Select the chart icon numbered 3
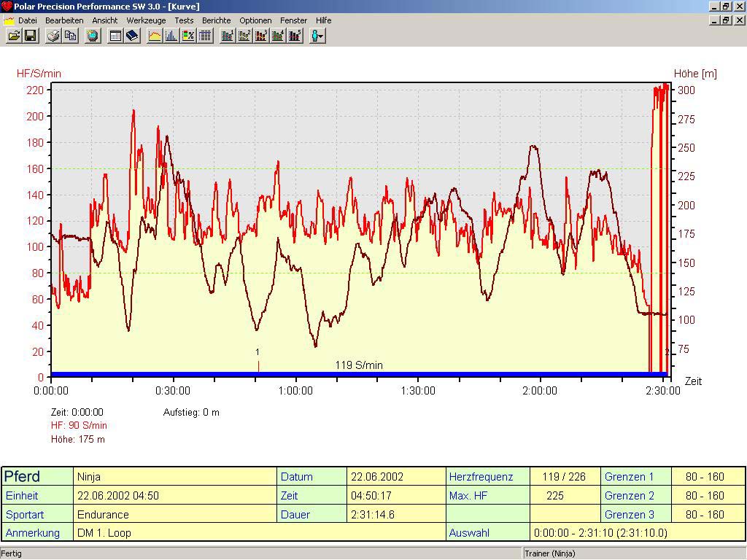The width and height of the screenshot is (747, 560). click(261, 36)
